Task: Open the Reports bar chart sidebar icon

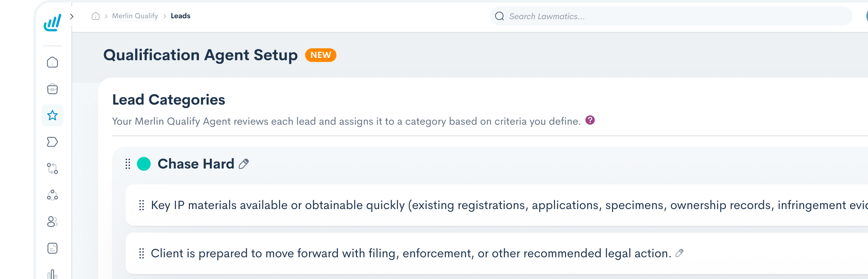Action: tap(52, 274)
